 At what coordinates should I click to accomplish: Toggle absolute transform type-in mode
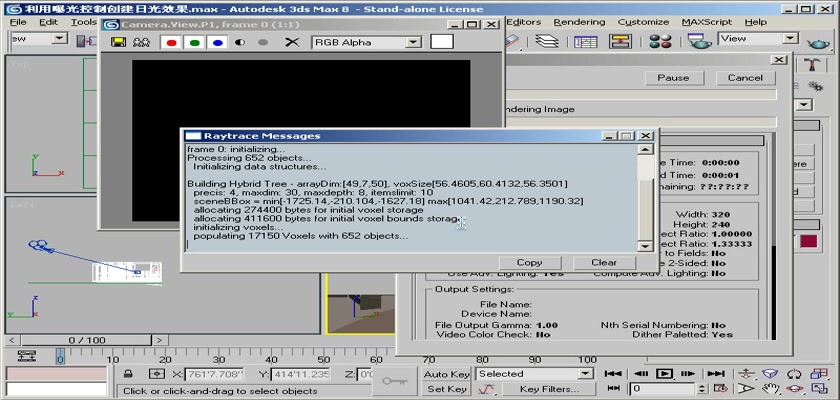[x=157, y=374]
